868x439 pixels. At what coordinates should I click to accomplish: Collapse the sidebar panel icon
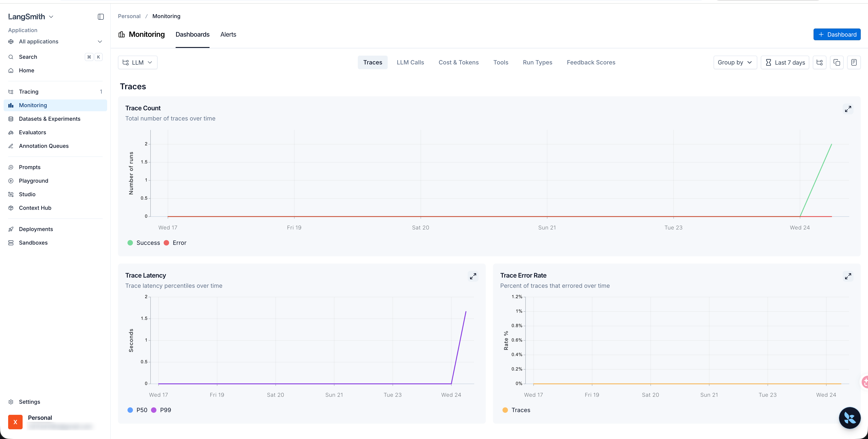pos(101,17)
